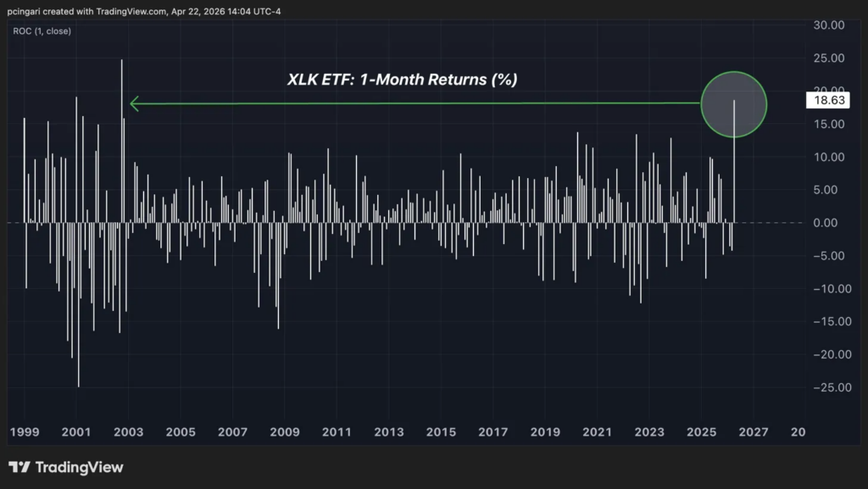Select the 2021 label on time axis
The height and width of the screenshot is (489, 868).
[597, 432]
